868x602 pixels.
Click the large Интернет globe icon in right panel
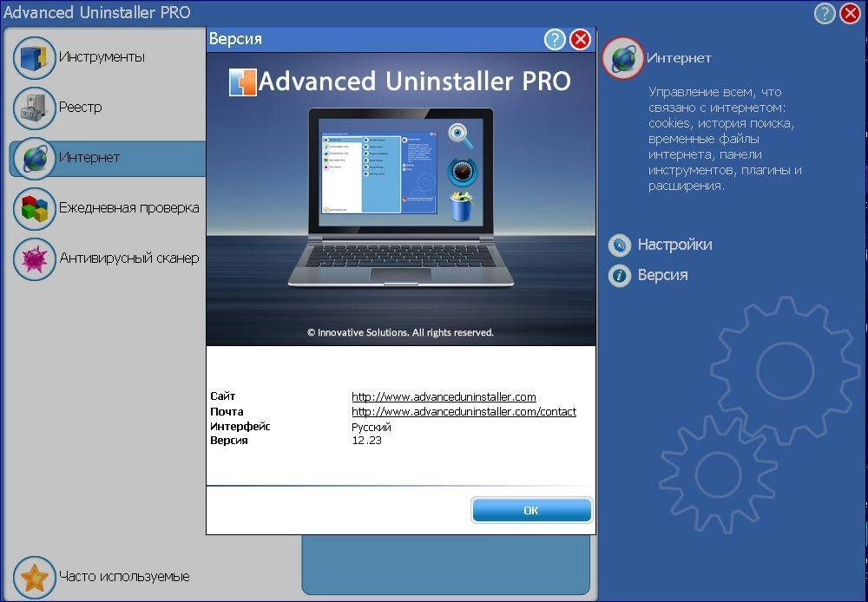point(622,57)
